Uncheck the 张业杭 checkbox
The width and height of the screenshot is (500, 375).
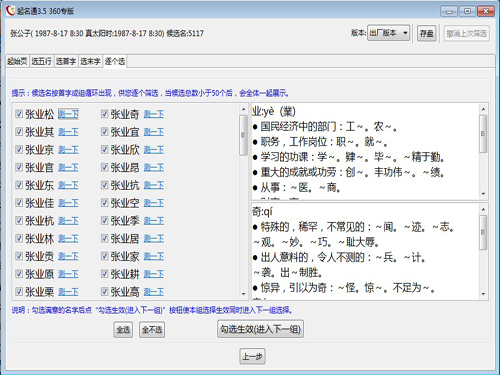(x=19, y=221)
